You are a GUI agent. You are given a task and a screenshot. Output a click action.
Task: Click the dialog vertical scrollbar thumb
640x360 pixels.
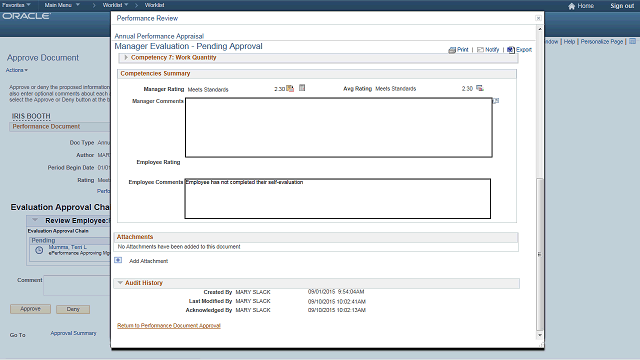[x=540, y=254]
